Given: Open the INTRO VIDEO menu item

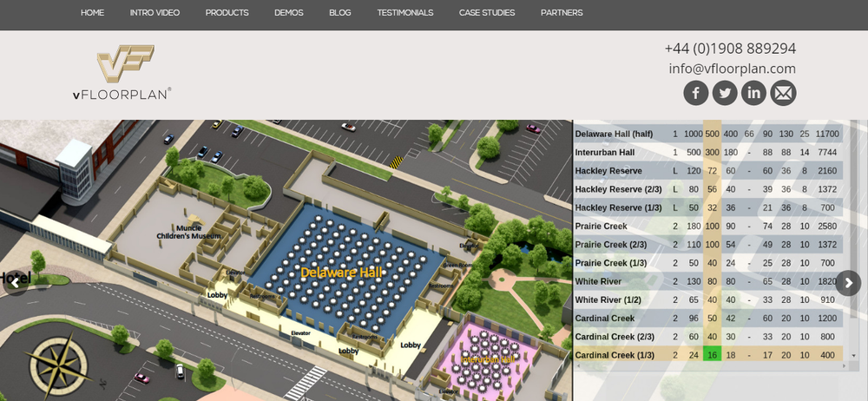Looking at the screenshot, I should (155, 13).
